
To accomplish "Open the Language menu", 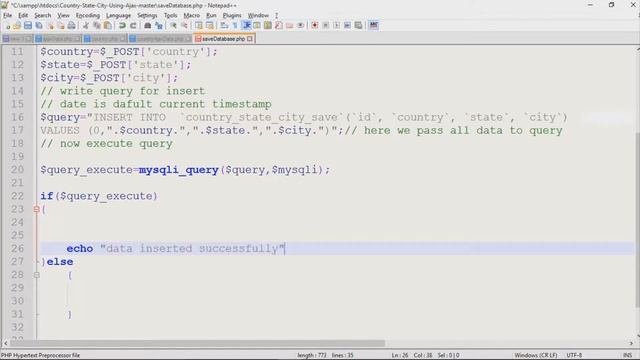I will coord(118,15).
